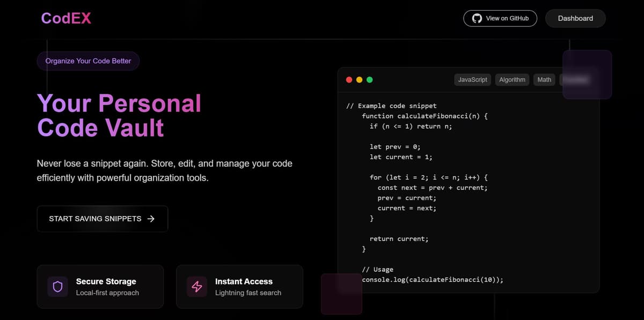The height and width of the screenshot is (320, 644).
Task: Click the GitHub octocat icon
Action: click(x=477, y=18)
